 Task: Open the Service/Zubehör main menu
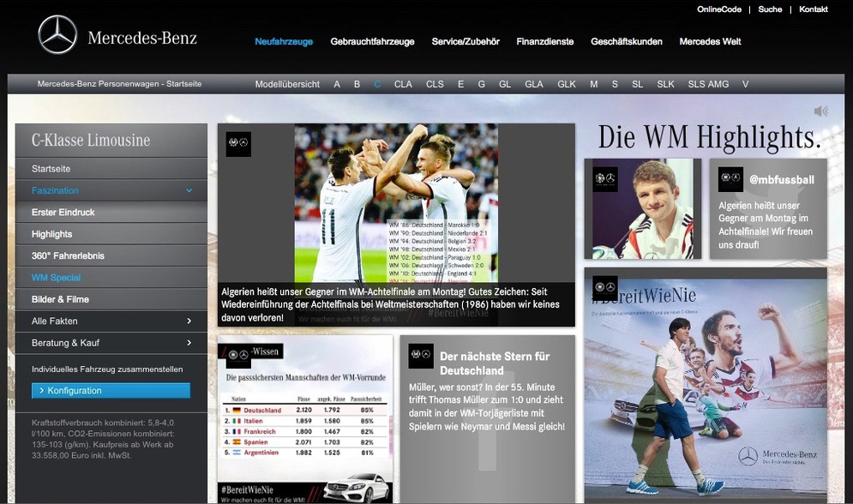(x=466, y=41)
